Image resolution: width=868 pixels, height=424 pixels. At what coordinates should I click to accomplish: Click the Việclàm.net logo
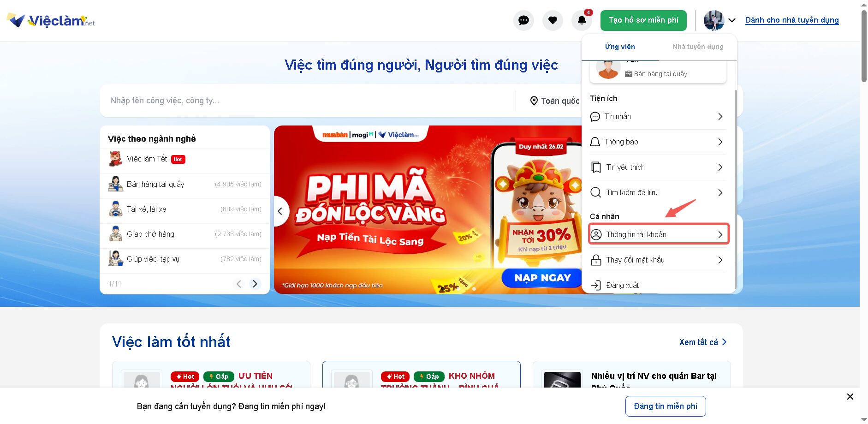coord(51,20)
